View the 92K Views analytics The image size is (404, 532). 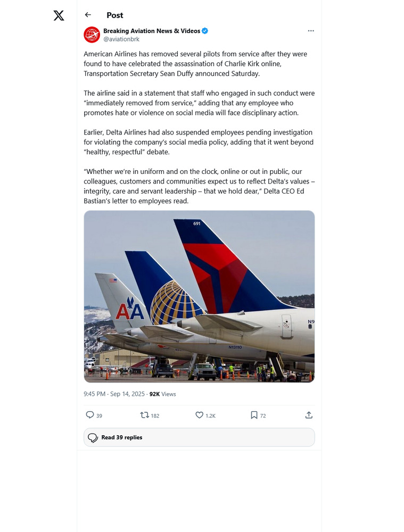(162, 394)
